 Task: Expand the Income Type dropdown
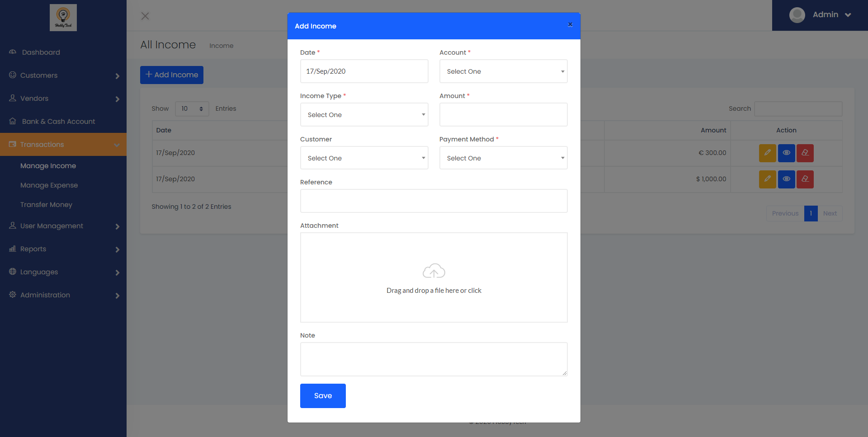click(364, 114)
